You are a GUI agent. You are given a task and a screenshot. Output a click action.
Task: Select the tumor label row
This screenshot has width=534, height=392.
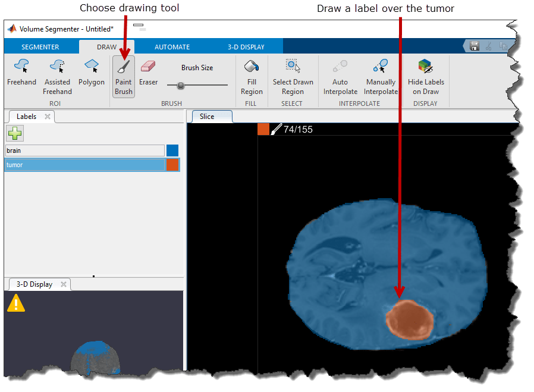[x=92, y=165]
